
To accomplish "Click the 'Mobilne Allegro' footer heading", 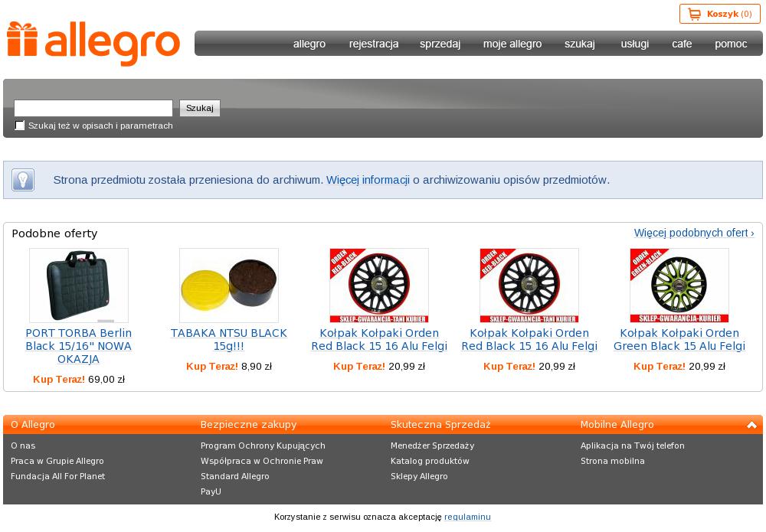I will click(x=617, y=425).
